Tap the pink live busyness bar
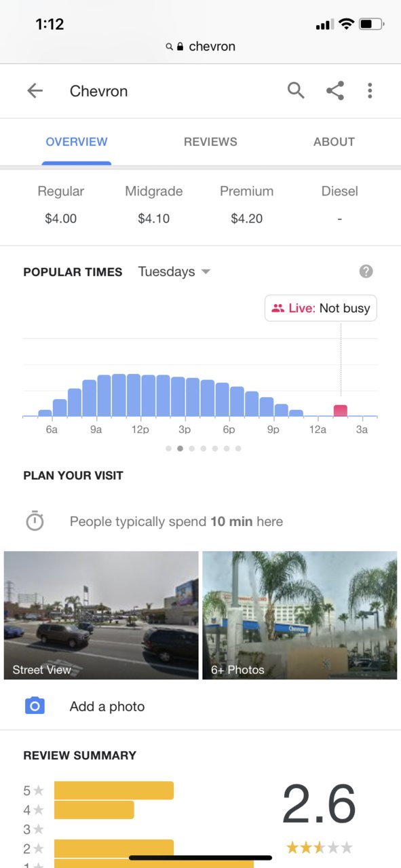The width and height of the screenshot is (401, 868). coord(341,411)
